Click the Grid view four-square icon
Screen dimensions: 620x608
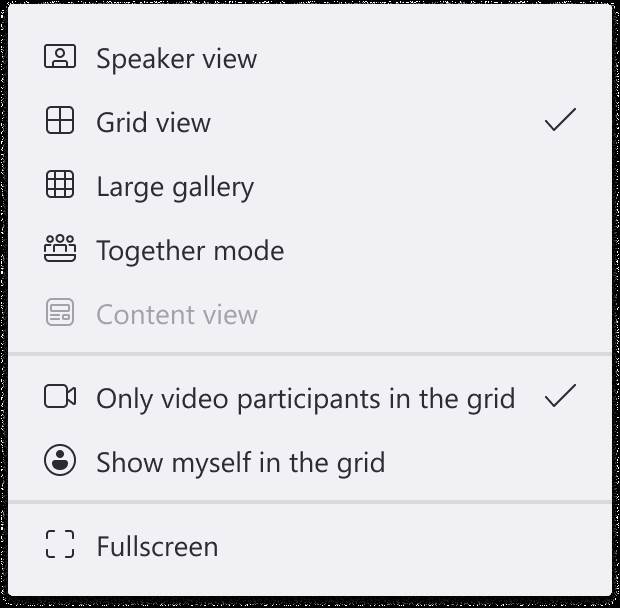(60, 122)
